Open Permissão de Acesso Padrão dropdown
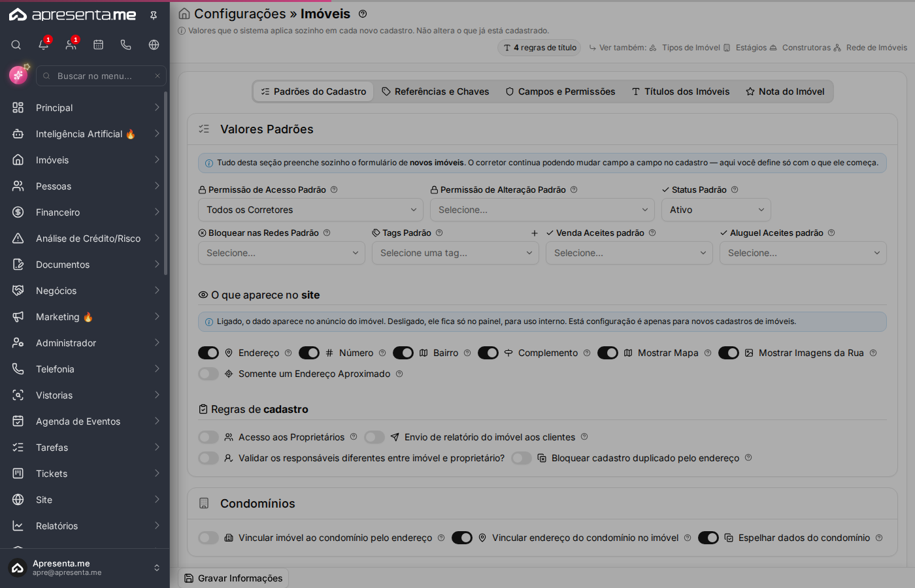Viewport: 915px width, 588px height. pyautogui.click(x=310, y=210)
